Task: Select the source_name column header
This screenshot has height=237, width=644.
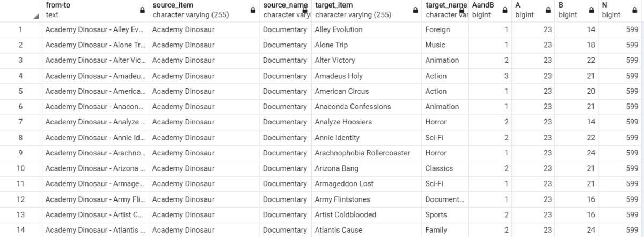Action: pos(286,11)
